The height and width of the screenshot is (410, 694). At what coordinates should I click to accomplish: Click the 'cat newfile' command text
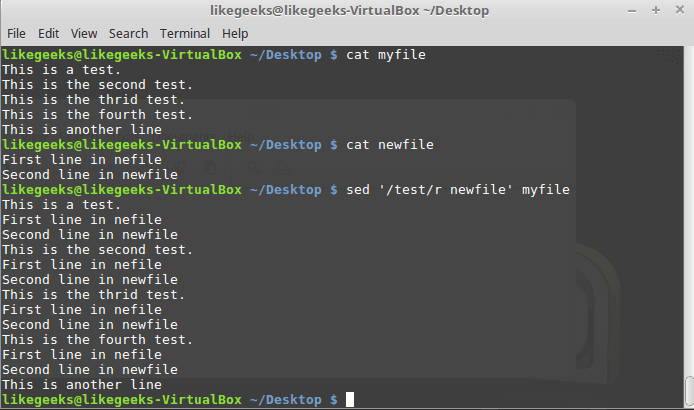(x=389, y=145)
